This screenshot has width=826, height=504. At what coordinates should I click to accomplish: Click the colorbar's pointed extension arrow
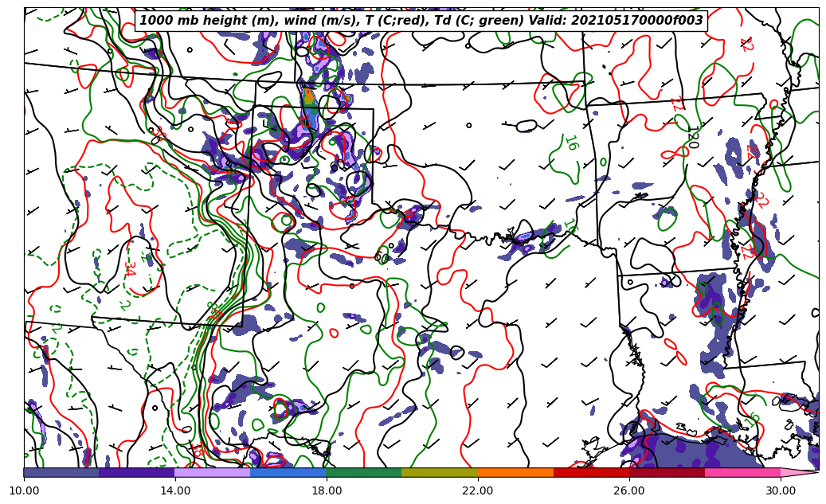pyautogui.click(x=799, y=472)
